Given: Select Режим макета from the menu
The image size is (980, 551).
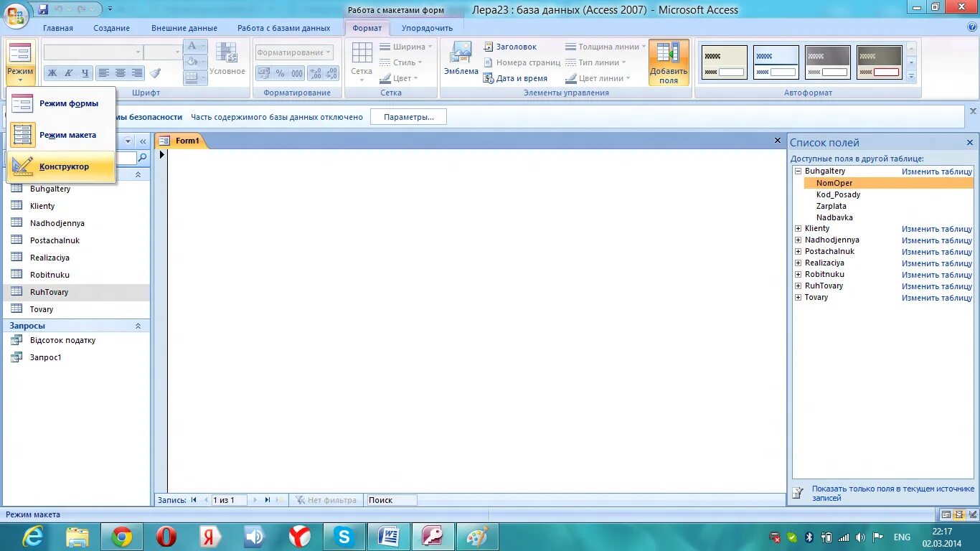Looking at the screenshot, I should click(62, 135).
